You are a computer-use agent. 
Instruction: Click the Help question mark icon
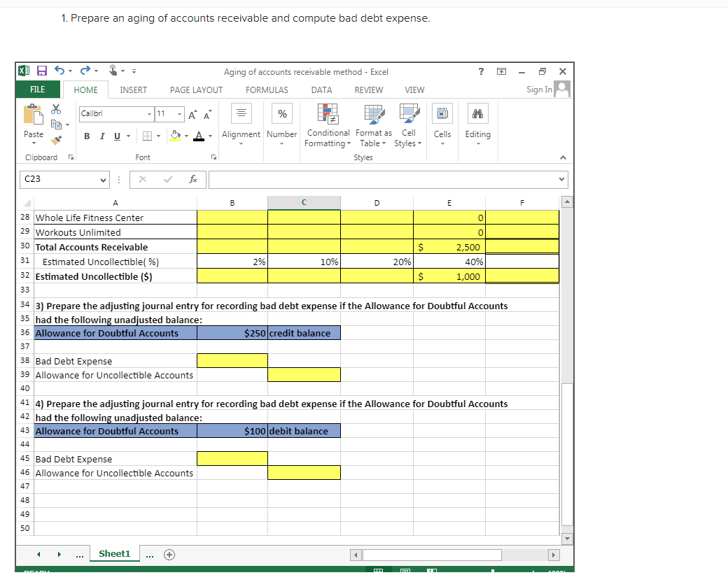(481, 71)
